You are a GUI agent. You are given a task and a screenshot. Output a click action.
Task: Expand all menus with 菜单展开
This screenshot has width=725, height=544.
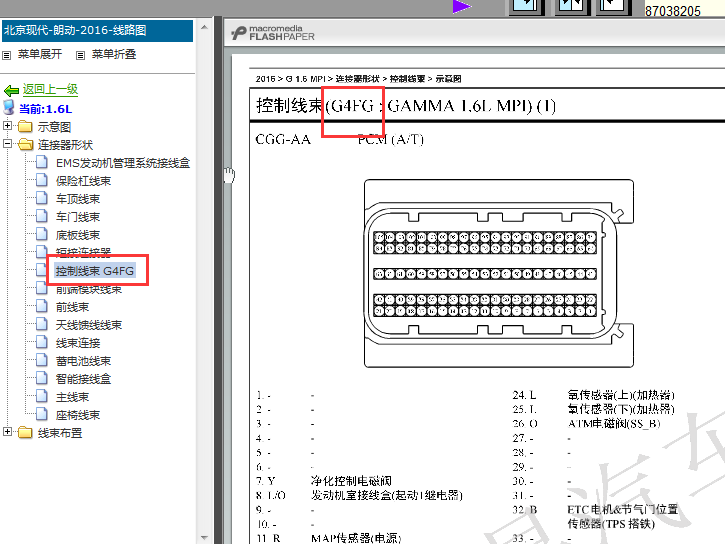coord(40,55)
